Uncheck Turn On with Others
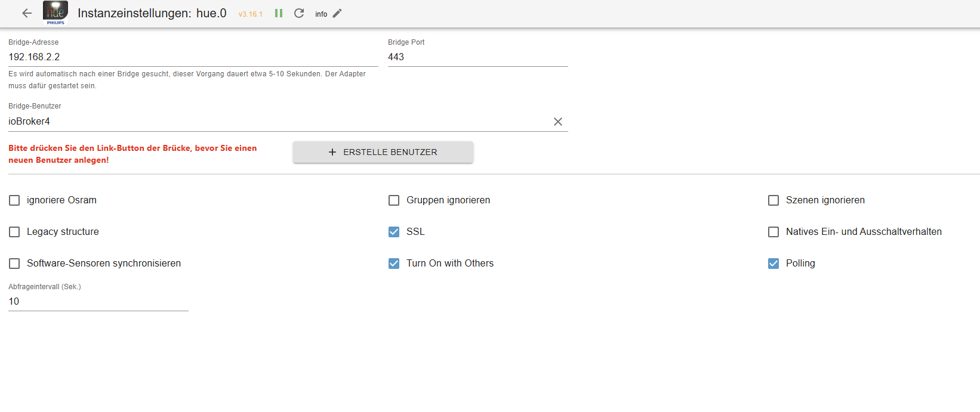The height and width of the screenshot is (412, 980). tap(394, 264)
